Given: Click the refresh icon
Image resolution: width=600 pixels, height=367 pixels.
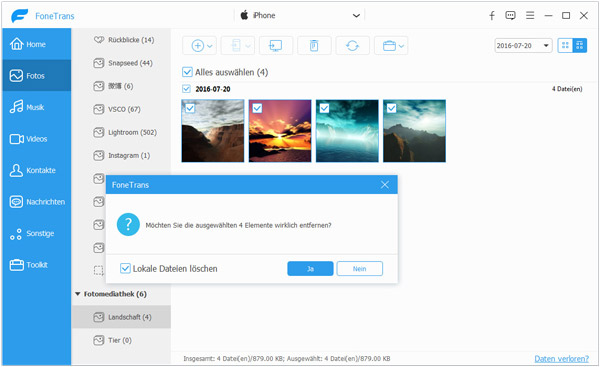Looking at the screenshot, I should (352, 46).
